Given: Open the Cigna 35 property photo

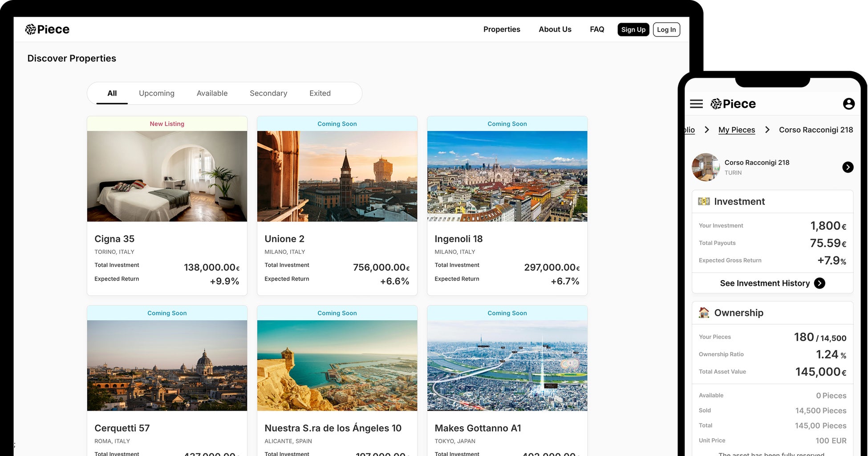Looking at the screenshot, I should (x=167, y=176).
